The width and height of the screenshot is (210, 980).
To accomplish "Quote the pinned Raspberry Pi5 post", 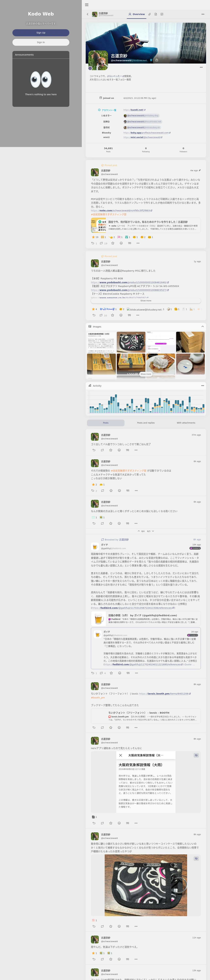I will pos(129,315).
